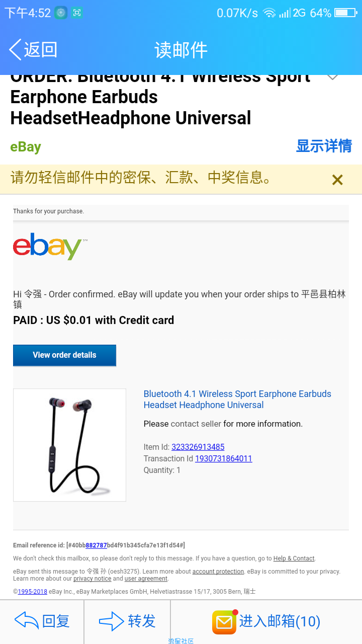Screen dimensions: 362x644
Task: Dismiss the yellow security warning banner
Action: (337, 180)
